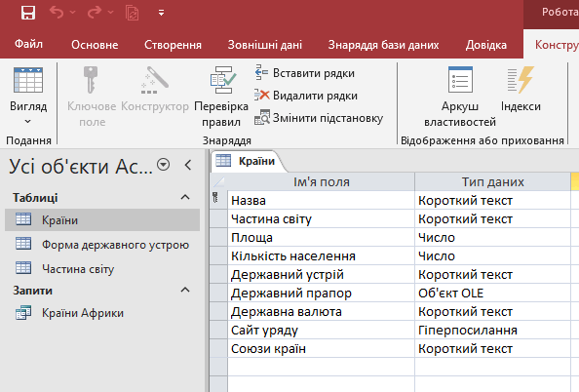
Task: Click the Число type for Площа
Action: pos(492,237)
